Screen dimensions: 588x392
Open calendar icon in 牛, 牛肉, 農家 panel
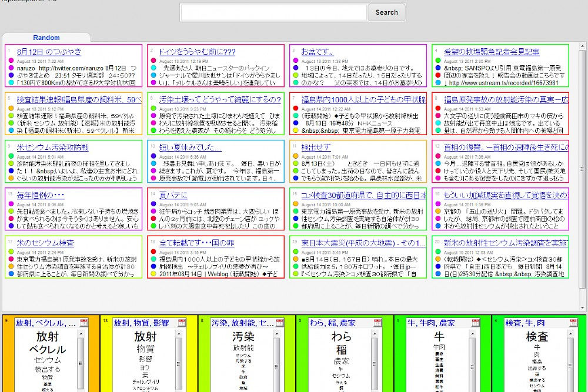475,323
